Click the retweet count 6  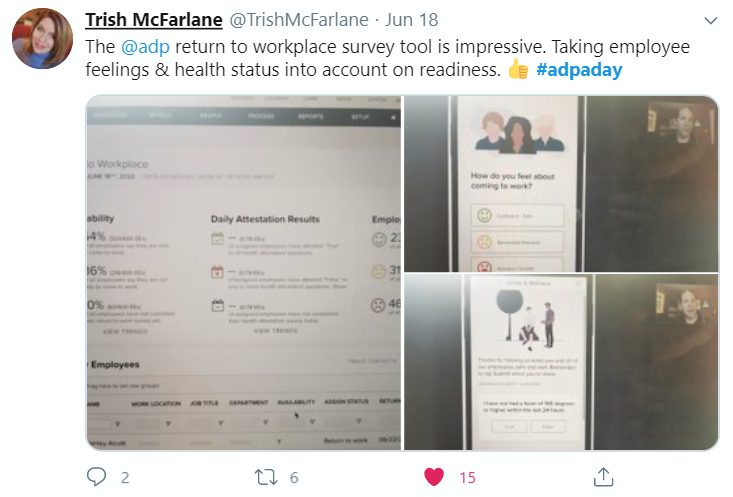click(294, 477)
